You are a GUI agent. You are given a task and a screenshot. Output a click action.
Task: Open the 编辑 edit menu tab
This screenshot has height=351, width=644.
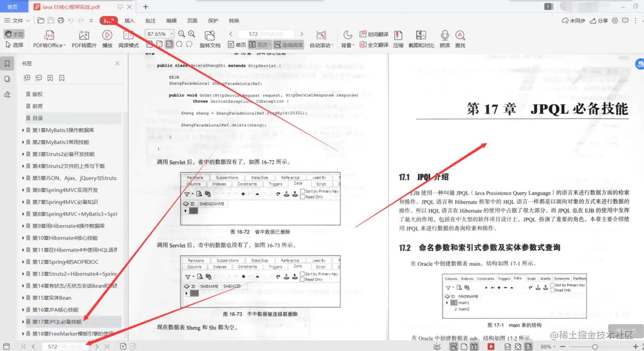pyautogui.click(x=171, y=21)
